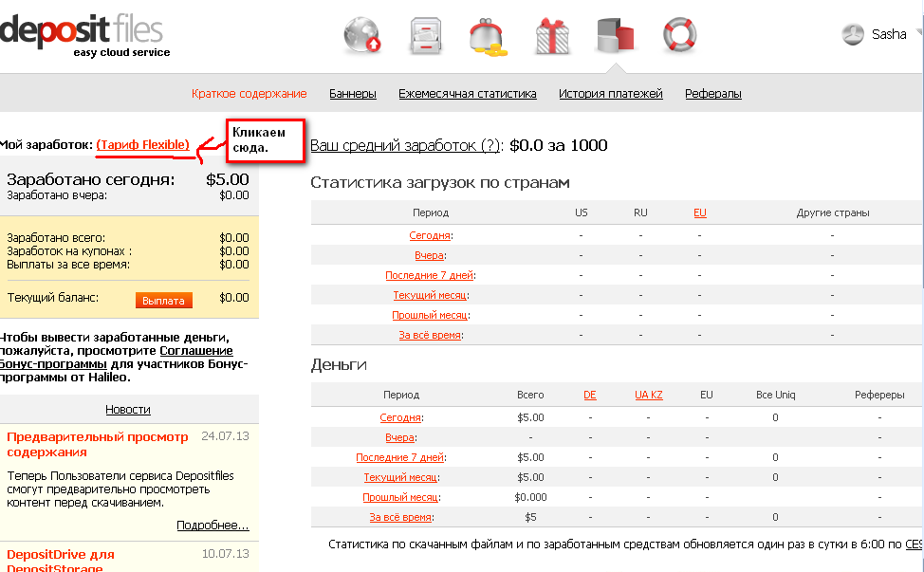Screen dimensions: 924x572
Task: Open the globe upload icon
Action: pos(361,35)
